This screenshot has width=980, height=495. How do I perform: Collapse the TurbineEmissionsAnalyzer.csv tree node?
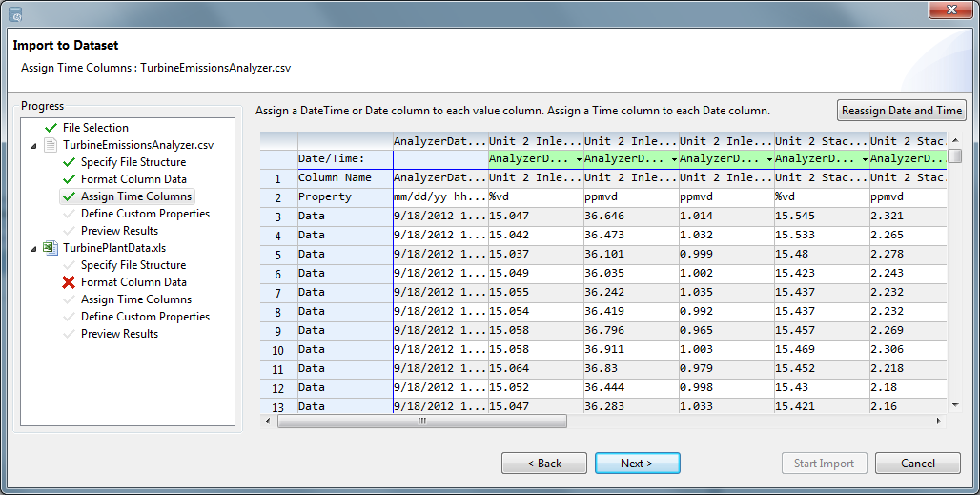35,145
